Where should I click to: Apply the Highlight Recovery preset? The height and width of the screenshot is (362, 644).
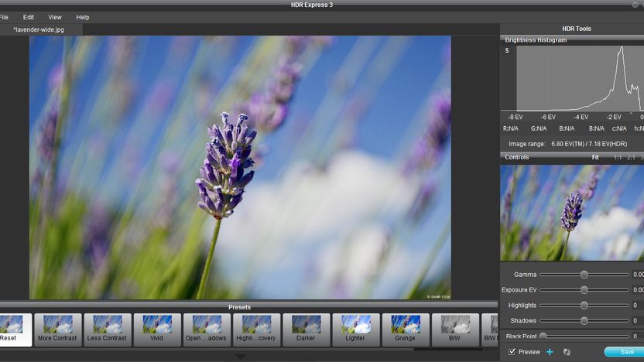(x=256, y=330)
